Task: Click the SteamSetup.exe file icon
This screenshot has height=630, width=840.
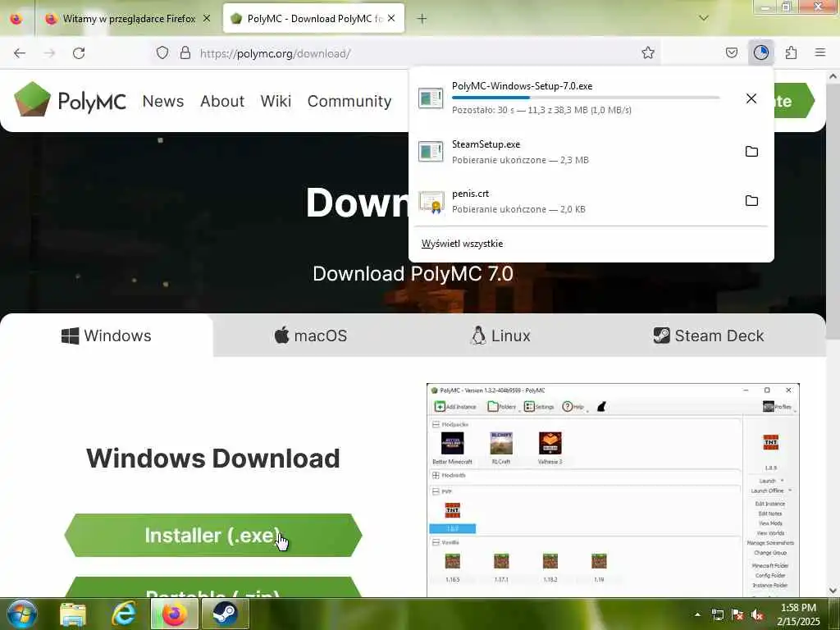Action: [431, 152]
